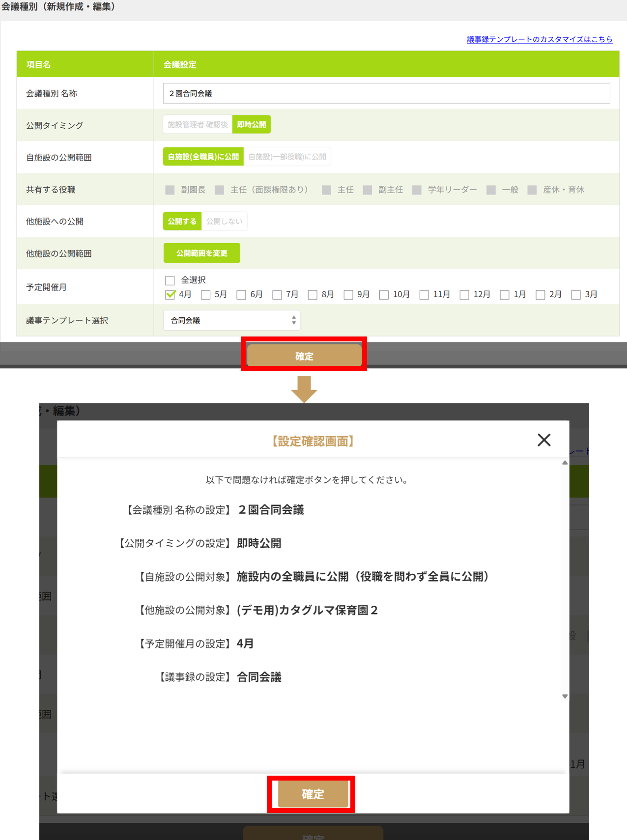Select 公開しない for other facilities
627x840 pixels.
coord(225,222)
